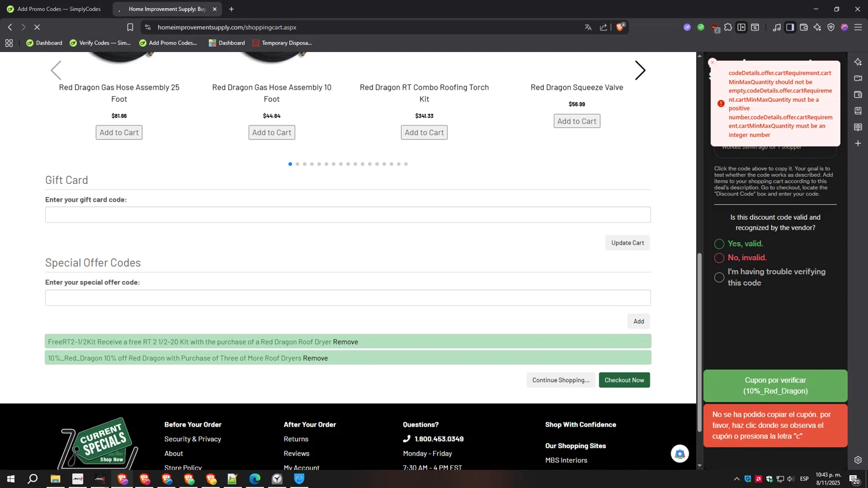Viewport: 868px width, 488px height.
Task: Click the green checkmark SimplyCodes extension icon
Action: (701, 27)
